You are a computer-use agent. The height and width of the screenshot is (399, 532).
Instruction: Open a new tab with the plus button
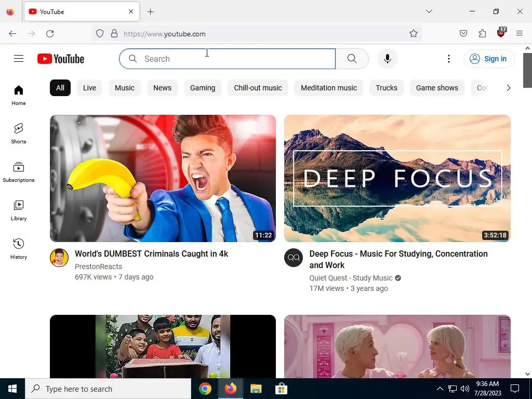pyautogui.click(x=151, y=12)
